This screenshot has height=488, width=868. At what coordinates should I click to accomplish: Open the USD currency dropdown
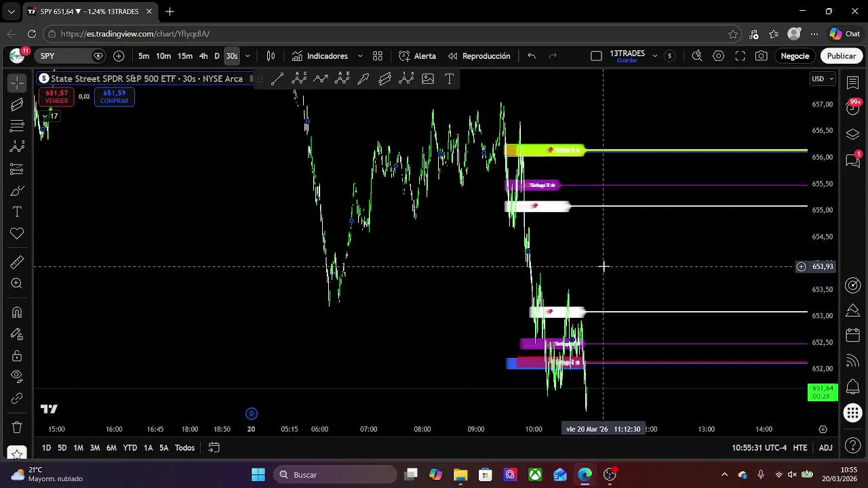point(822,79)
